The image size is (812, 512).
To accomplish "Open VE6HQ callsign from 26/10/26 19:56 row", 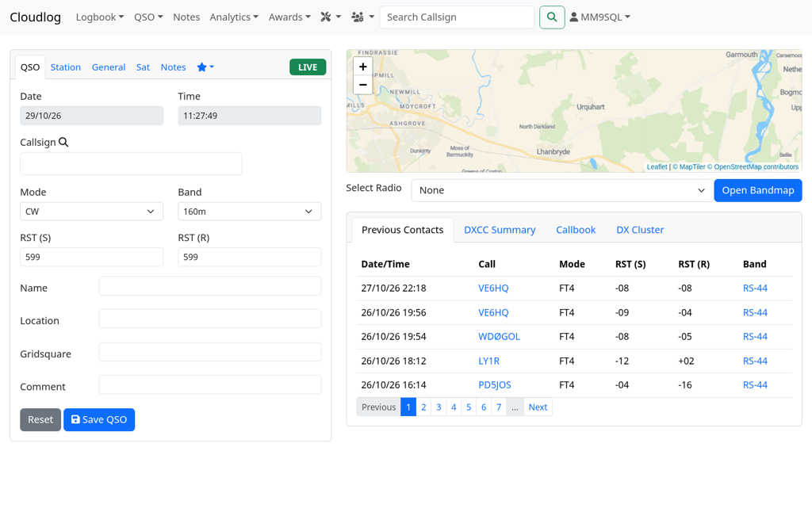I will (493, 313).
